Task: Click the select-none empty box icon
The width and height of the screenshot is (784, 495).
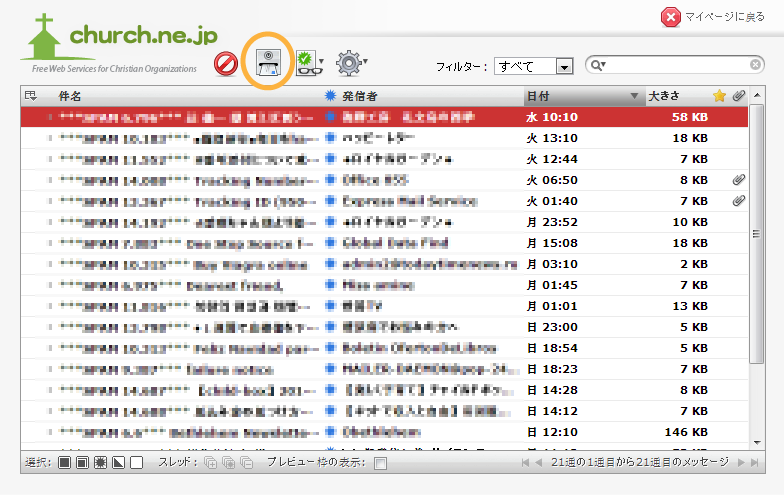Action: click(x=136, y=463)
